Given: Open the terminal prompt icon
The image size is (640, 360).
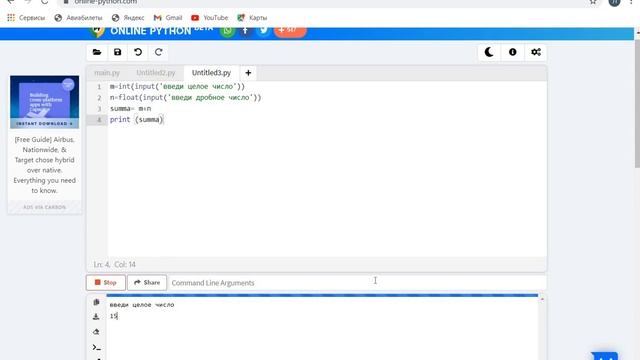Looking at the screenshot, I should [96, 347].
